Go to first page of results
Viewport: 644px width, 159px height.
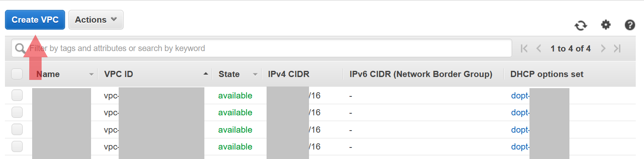point(524,49)
